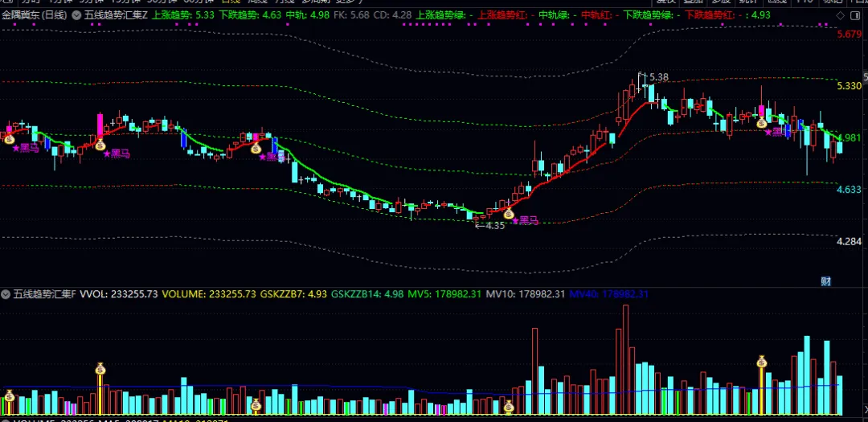The image size is (868, 422).
Task: Click the 金隅冀东(日线) stock title
Action: [34, 15]
